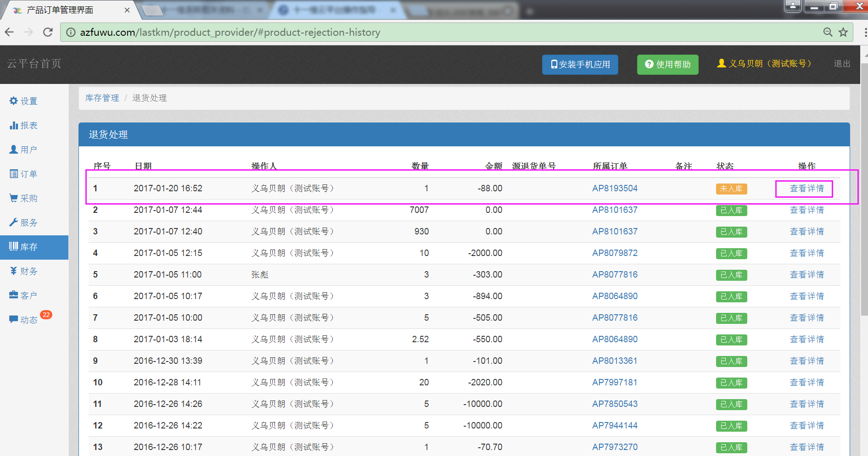Click 查看详情 for row 13
This screenshot has height=456, width=868.
point(806,447)
